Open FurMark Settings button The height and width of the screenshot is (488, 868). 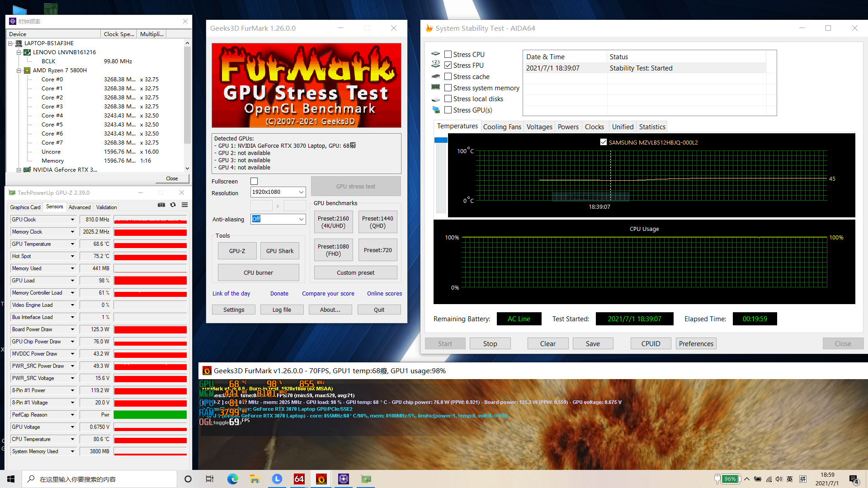[x=234, y=310]
